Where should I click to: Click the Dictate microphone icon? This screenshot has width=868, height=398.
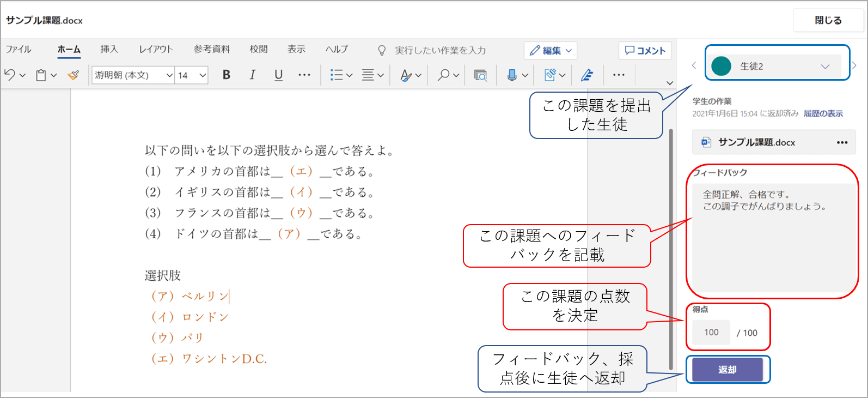pos(512,75)
